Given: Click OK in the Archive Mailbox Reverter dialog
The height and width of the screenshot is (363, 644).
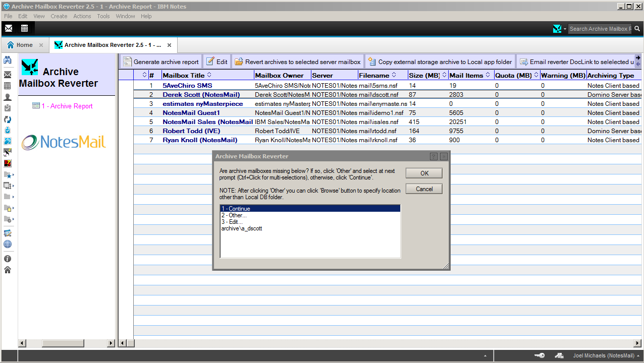Looking at the screenshot, I should pyautogui.click(x=424, y=173).
